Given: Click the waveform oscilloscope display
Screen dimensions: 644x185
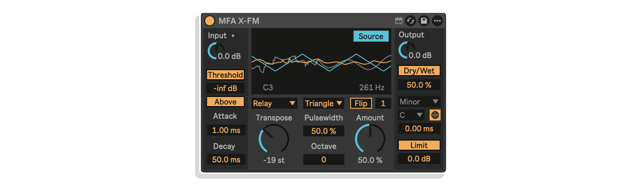Looking at the screenshot, I should tap(321, 61).
